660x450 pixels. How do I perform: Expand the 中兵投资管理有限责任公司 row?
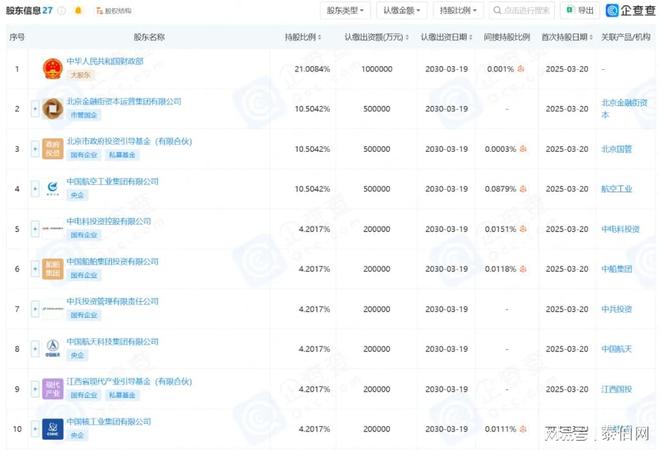coord(35,309)
